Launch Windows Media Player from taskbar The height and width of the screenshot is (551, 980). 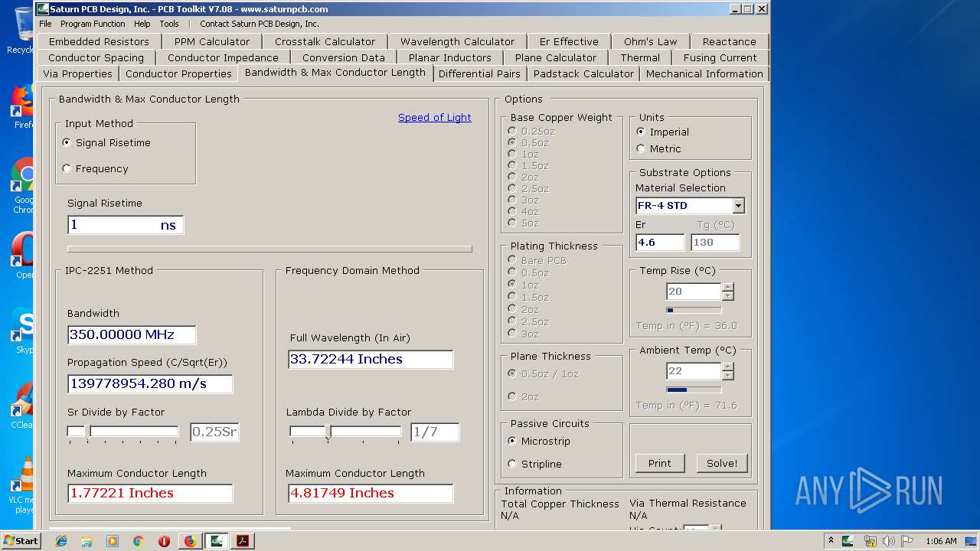[x=113, y=541]
